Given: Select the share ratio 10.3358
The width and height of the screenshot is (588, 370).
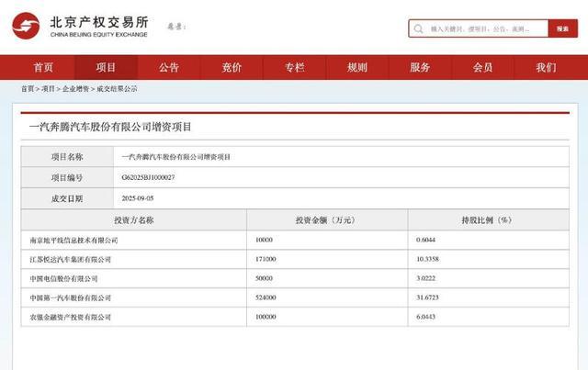Looking at the screenshot, I should 427,259.
